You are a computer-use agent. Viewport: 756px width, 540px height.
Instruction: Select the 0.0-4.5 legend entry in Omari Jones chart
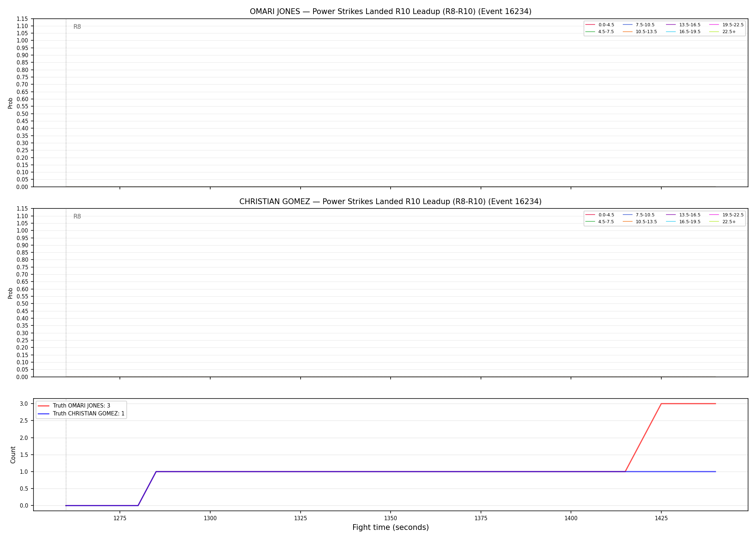(600, 25)
